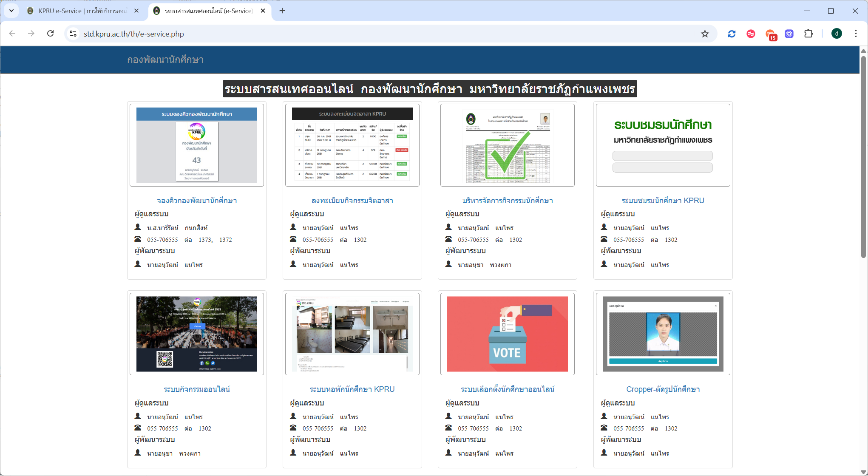Click the person icon next to นายอนุชา พวงผกา

(448, 264)
